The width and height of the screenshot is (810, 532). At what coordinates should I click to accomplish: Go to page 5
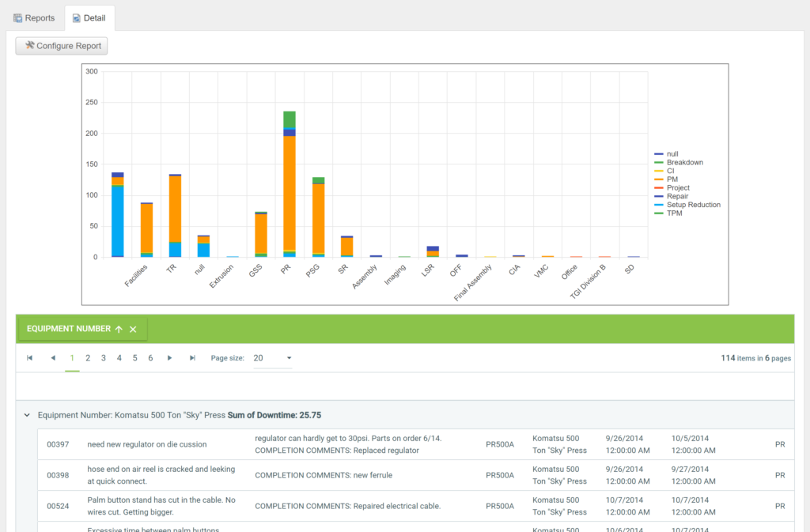point(134,358)
